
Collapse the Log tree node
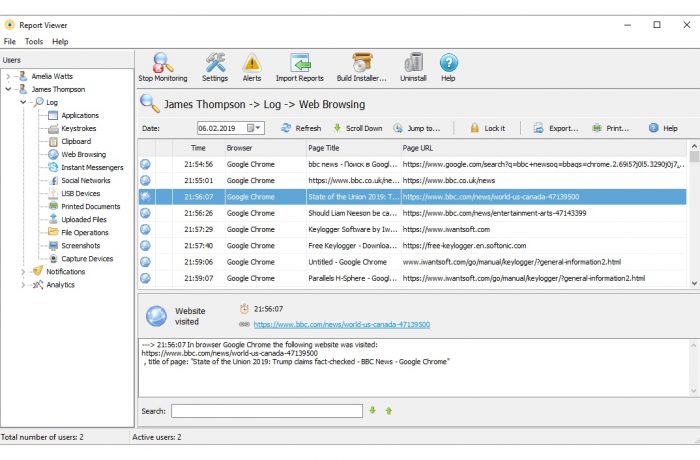[23, 102]
